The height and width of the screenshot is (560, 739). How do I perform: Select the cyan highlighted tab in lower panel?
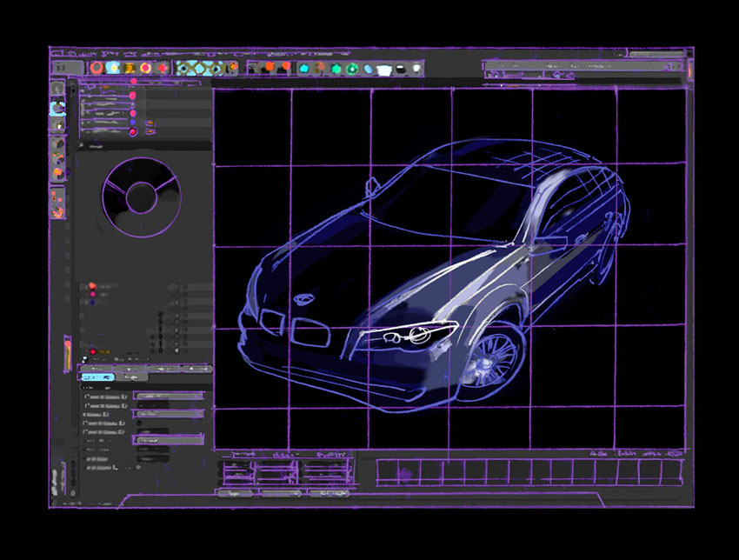97,377
